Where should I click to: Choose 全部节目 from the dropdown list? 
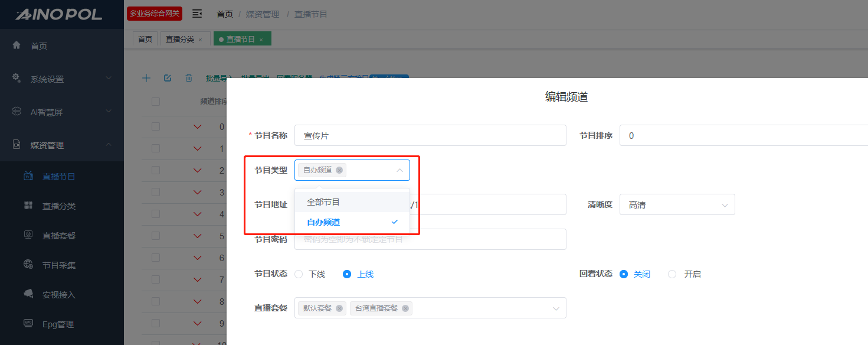(323, 202)
